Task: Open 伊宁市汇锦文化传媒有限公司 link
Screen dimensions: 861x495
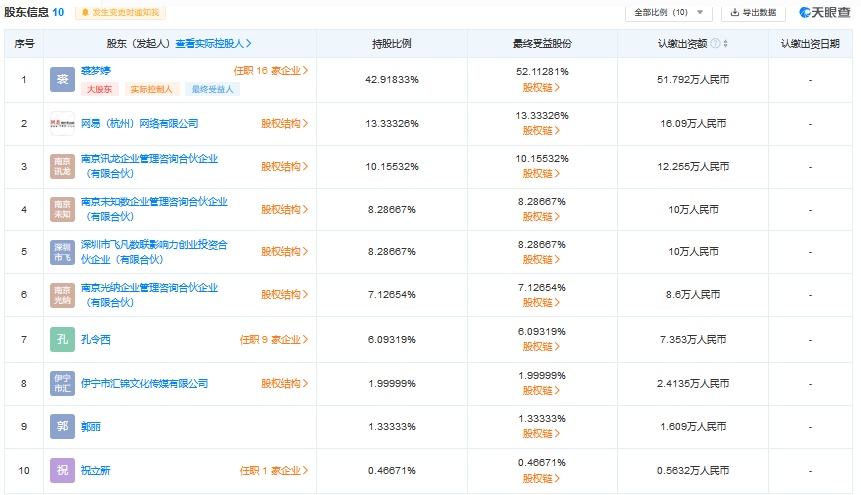Action: click(144, 383)
